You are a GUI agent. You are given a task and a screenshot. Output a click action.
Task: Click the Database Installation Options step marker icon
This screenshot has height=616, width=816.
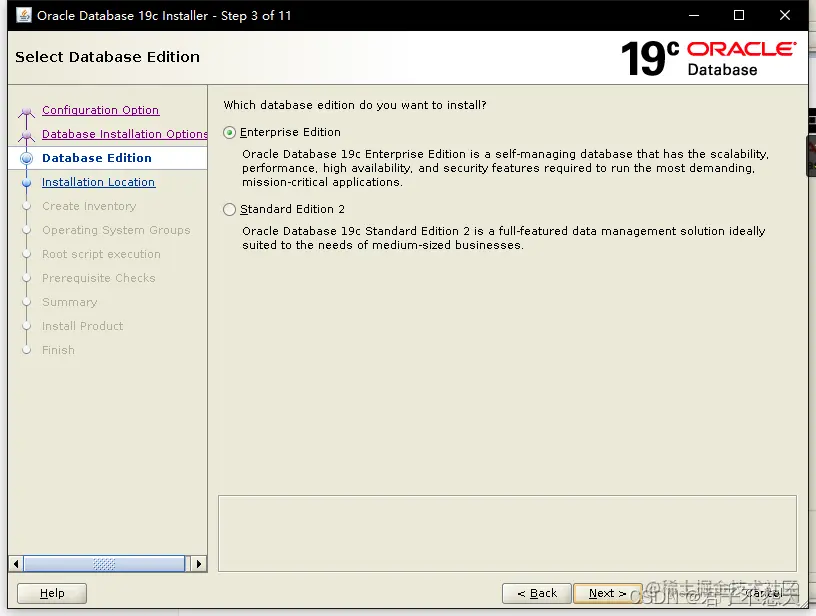click(x=27, y=136)
